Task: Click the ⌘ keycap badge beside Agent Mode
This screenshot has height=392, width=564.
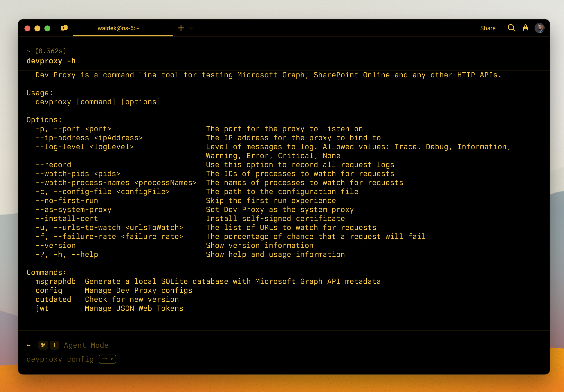Action: click(x=43, y=345)
